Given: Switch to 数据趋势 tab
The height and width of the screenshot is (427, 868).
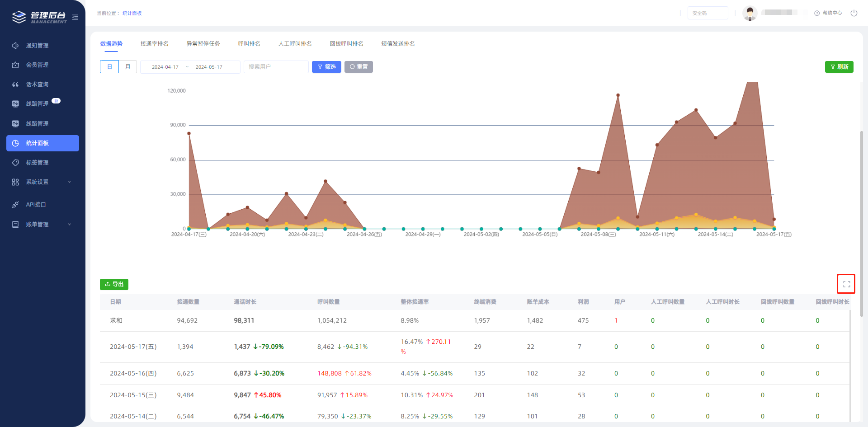Looking at the screenshot, I should 111,44.
